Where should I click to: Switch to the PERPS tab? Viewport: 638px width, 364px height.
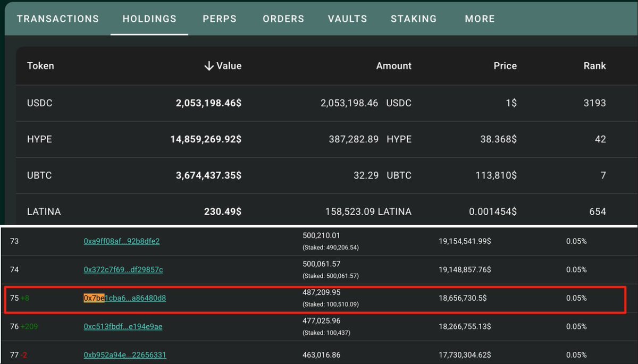coord(220,19)
